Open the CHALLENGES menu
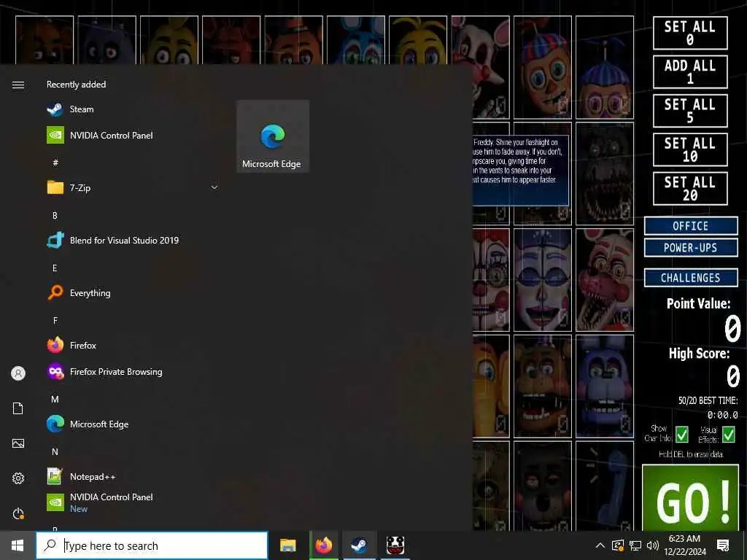The image size is (747, 560). [x=691, y=278]
